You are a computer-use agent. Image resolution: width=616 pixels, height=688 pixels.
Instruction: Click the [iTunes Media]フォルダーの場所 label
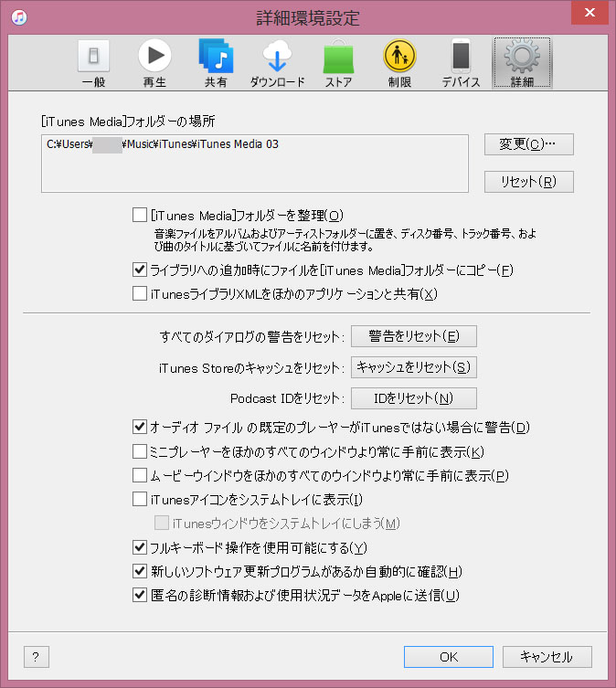[128, 122]
